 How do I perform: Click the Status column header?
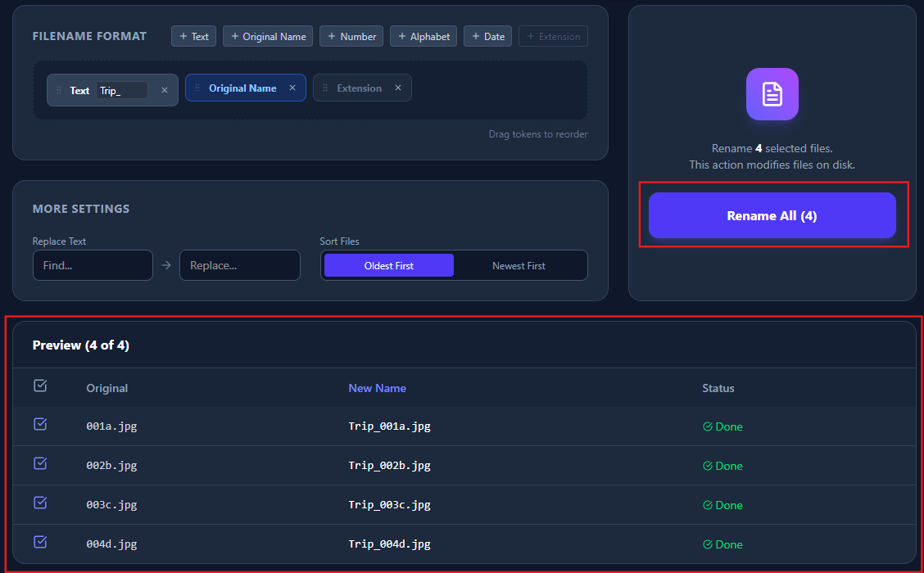(x=718, y=388)
